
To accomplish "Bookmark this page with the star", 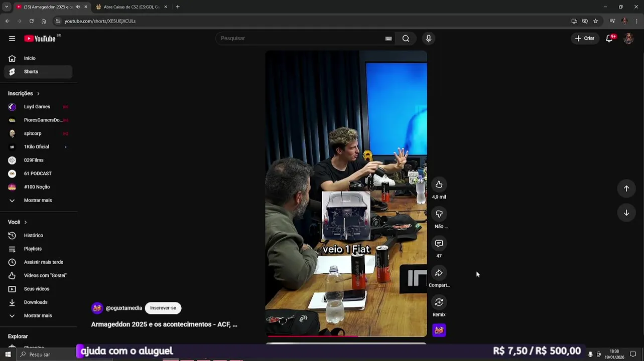I will (x=596, y=21).
